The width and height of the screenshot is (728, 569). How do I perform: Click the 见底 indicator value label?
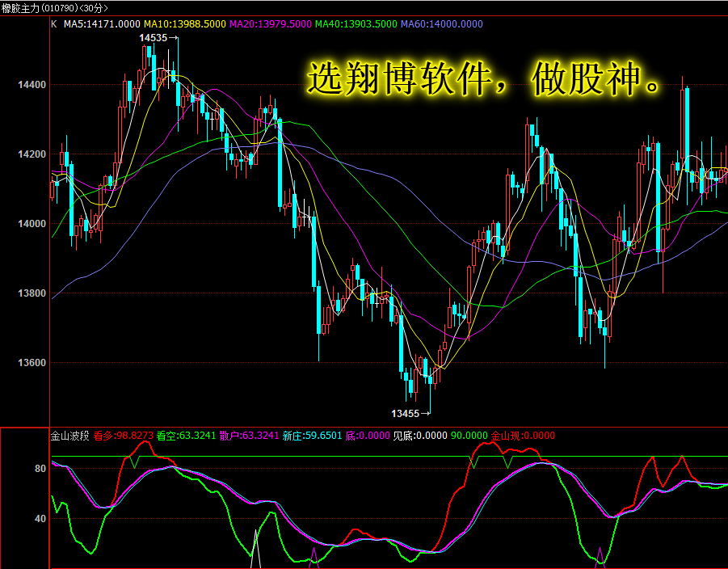pos(420,436)
